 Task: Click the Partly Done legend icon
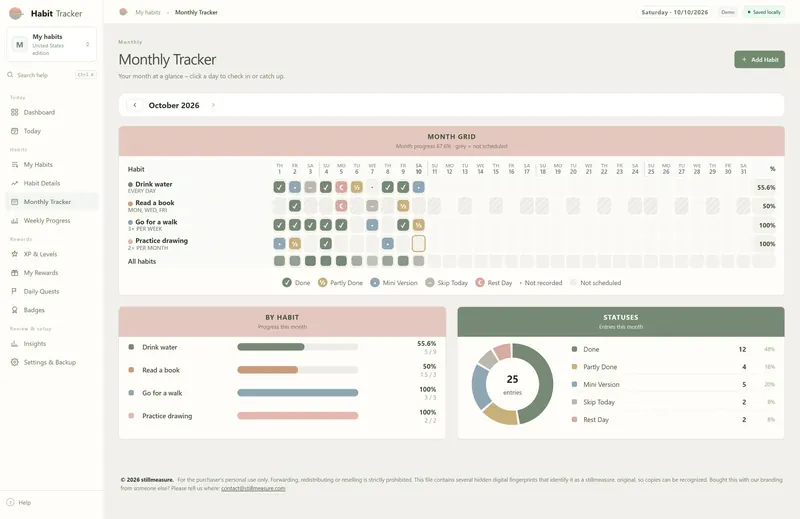[322, 283]
